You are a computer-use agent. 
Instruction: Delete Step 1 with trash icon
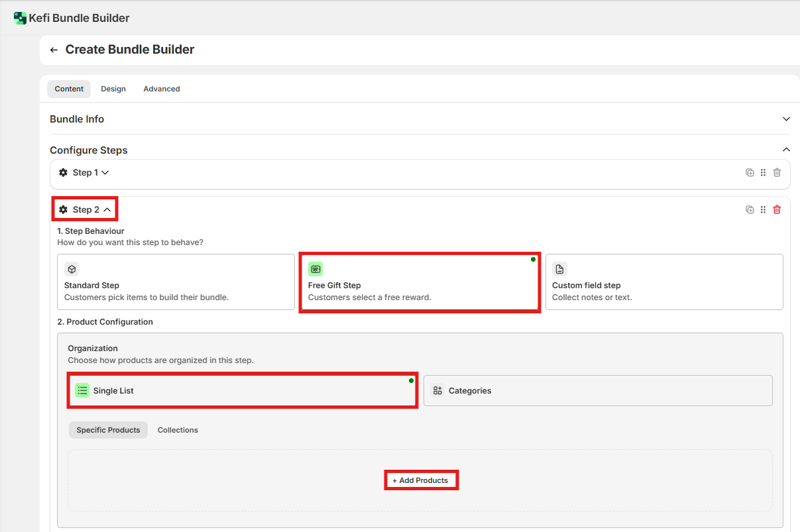pos(777,172)
